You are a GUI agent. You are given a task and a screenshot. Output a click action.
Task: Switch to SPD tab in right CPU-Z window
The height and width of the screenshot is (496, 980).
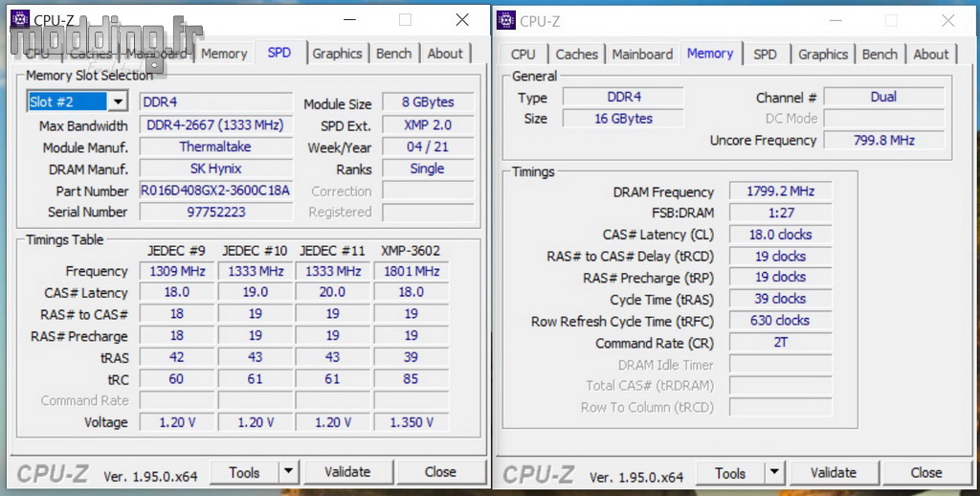[765, 55]
